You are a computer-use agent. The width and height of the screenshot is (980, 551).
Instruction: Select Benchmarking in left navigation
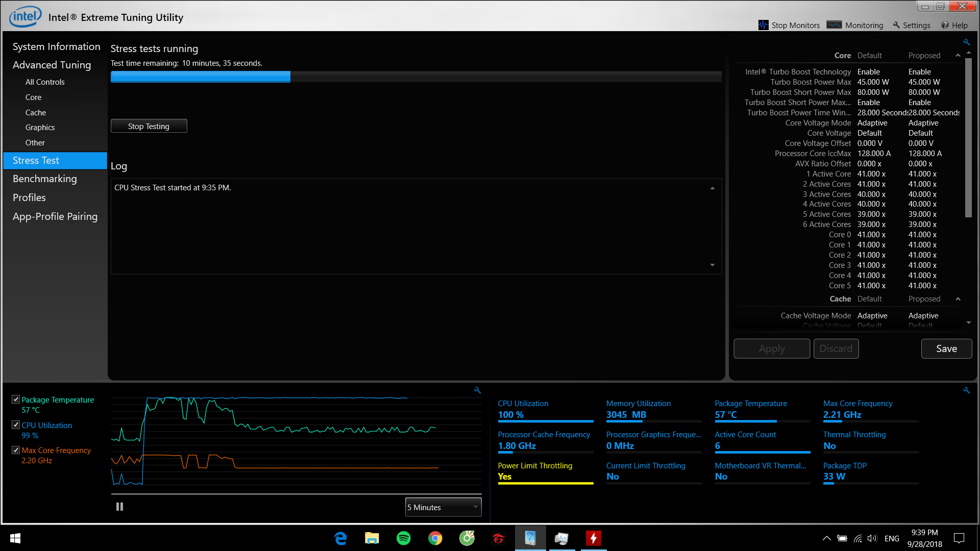[x=45, y=179]
